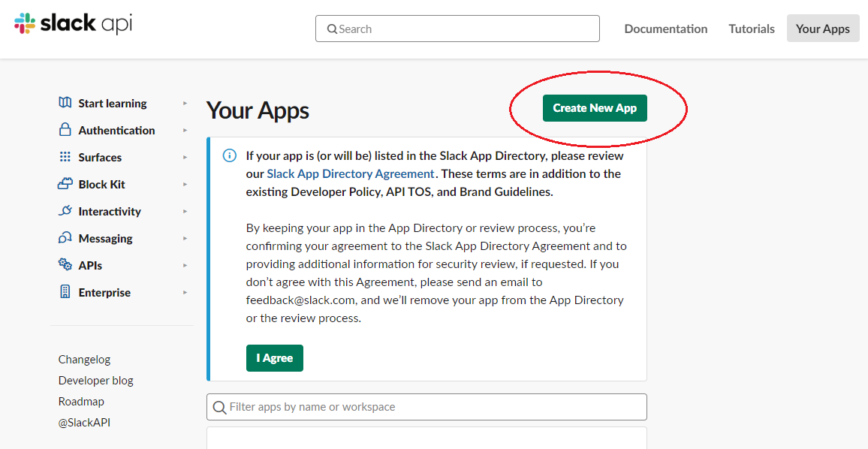
Task: Open Start learning in the sidebar
Action: [x=113, y=103]
